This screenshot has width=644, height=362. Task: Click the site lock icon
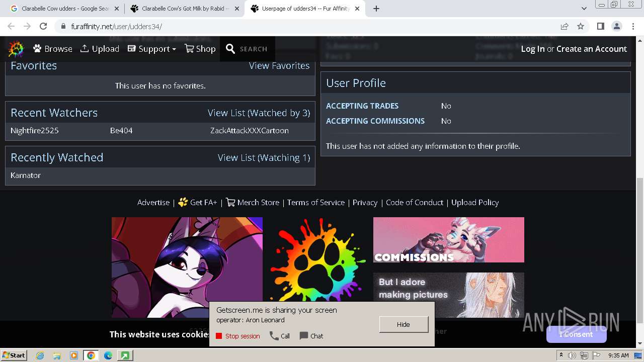tap(63, 26)
